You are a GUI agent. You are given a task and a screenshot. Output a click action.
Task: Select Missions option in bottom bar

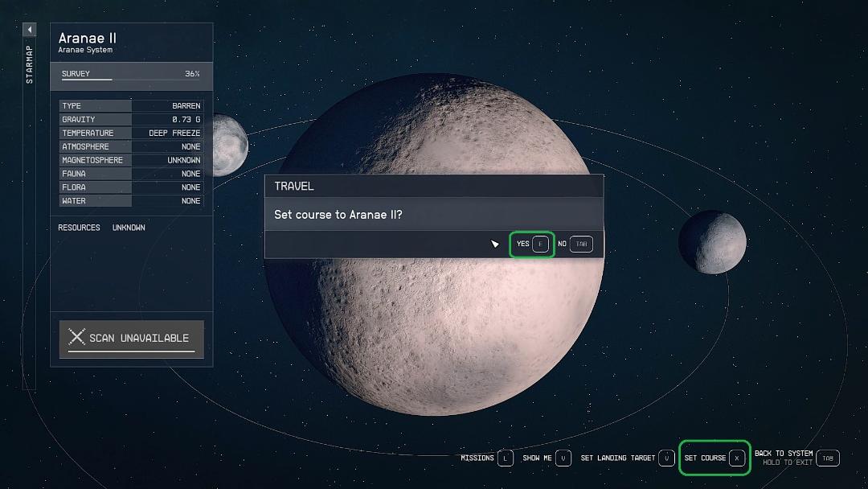point(486,458)
